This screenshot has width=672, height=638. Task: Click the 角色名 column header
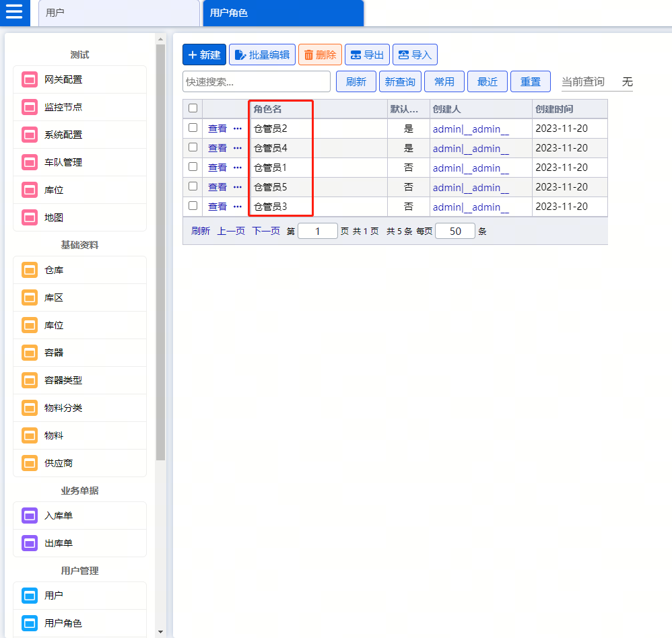318,109
